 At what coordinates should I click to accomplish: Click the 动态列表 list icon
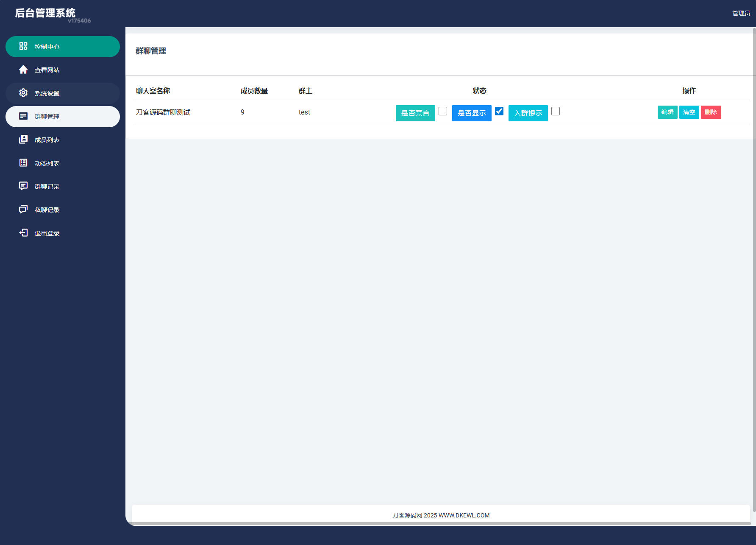(x=23, y=163)
